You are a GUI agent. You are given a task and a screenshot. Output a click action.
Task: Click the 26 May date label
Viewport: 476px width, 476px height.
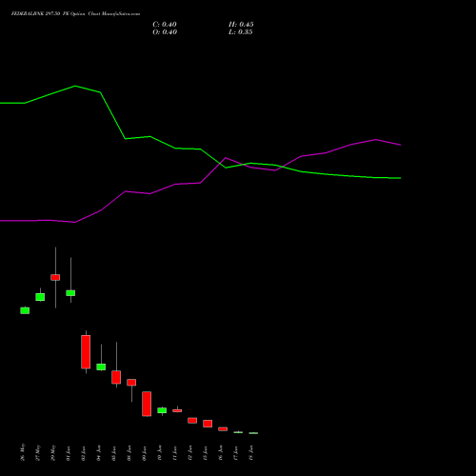tap(23, 452)
